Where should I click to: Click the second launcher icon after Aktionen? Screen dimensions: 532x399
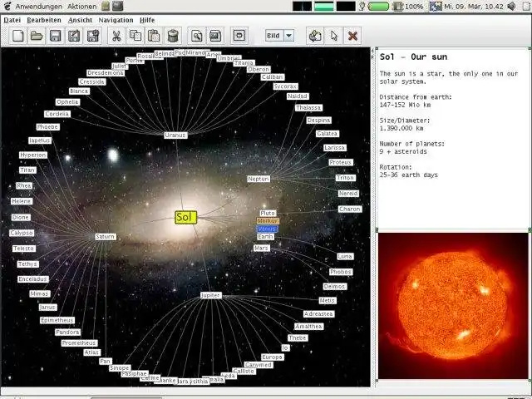pos(118,6)
